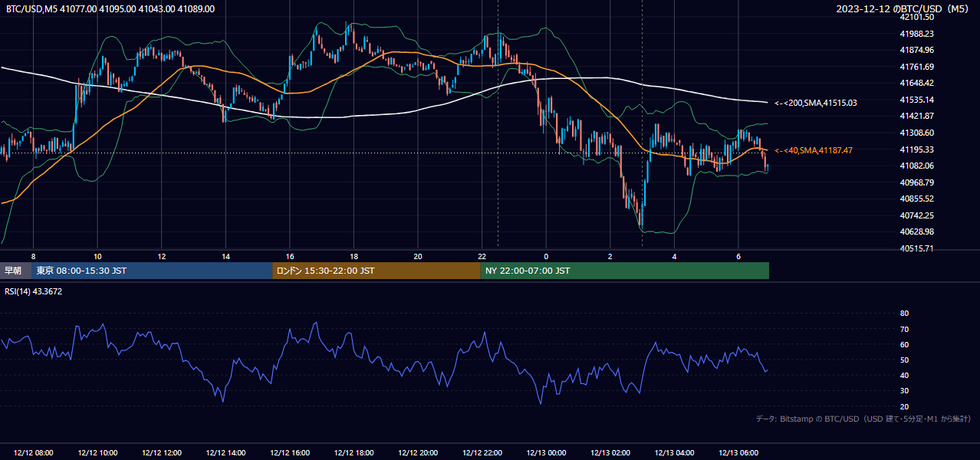
Task: Click the price axis value 40855.52
Action: pyautogui.click(x=916, y=199)
